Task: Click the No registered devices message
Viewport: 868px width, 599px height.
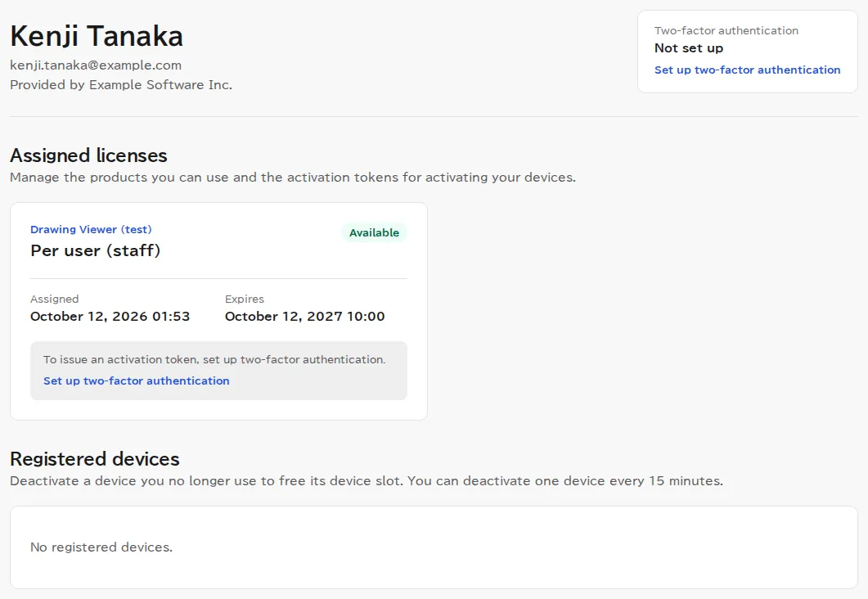Action: (101, 547)
